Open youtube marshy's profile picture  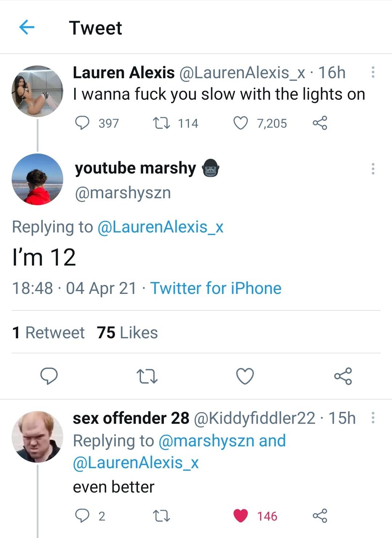tap(37, 179)
